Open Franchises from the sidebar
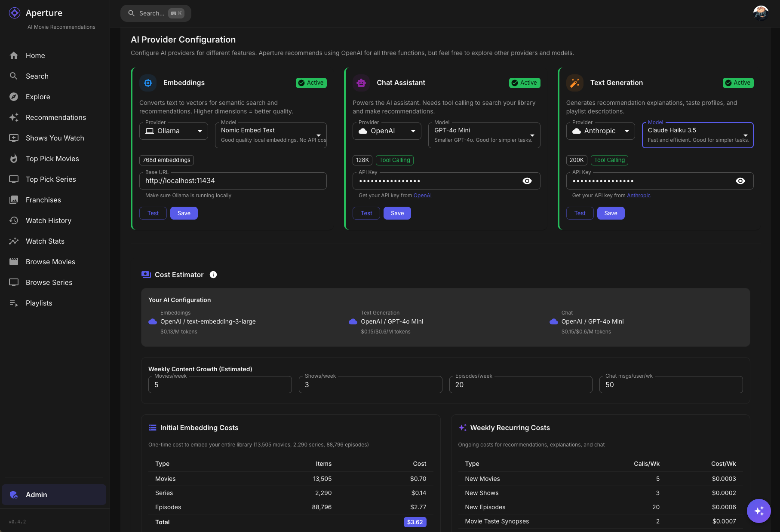 43,200
